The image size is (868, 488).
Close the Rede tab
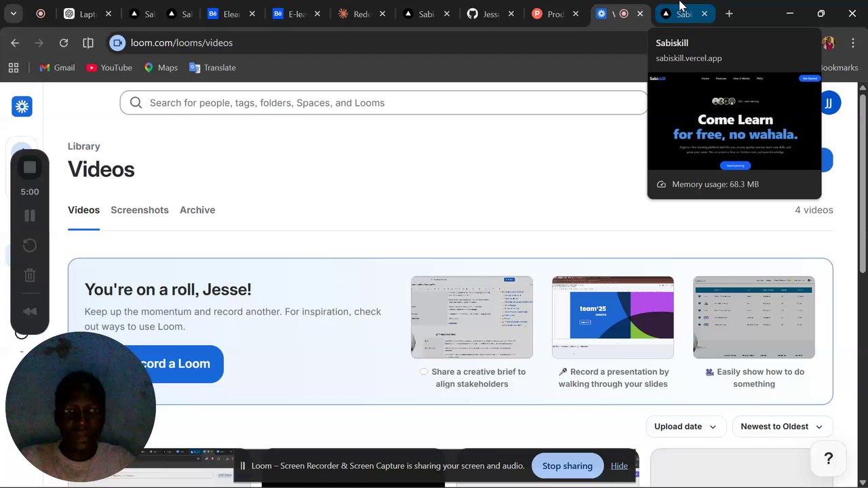point(382,14)
